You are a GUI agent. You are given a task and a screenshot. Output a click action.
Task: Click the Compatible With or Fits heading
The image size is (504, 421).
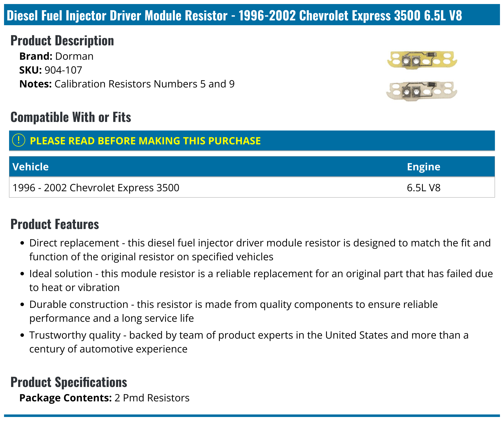pos(71,117)
